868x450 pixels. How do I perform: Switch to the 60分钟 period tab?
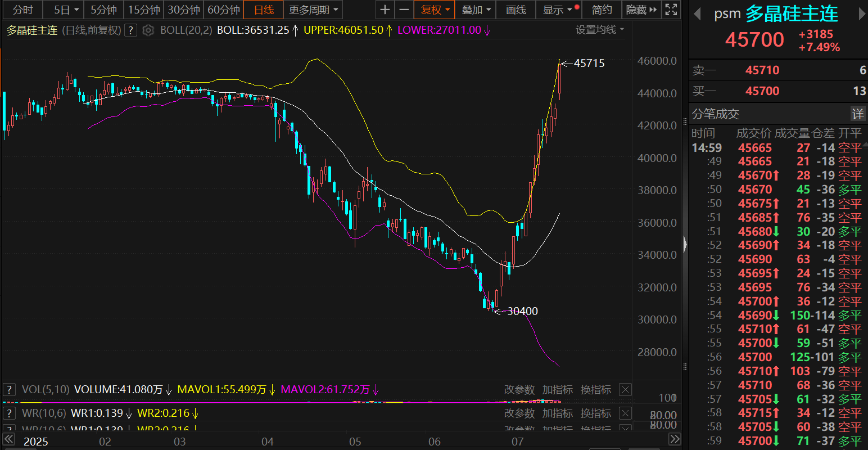pyautogui.click(x=223, y=10)
